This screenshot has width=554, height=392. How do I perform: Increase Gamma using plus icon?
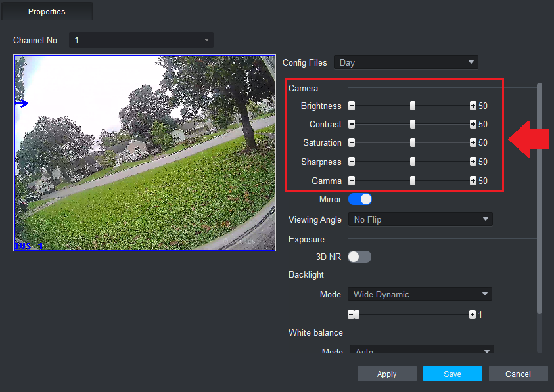473,181
